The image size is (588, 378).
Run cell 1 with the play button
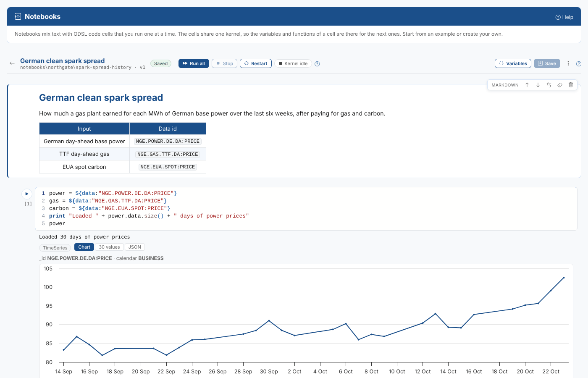[x=27, y=194]
